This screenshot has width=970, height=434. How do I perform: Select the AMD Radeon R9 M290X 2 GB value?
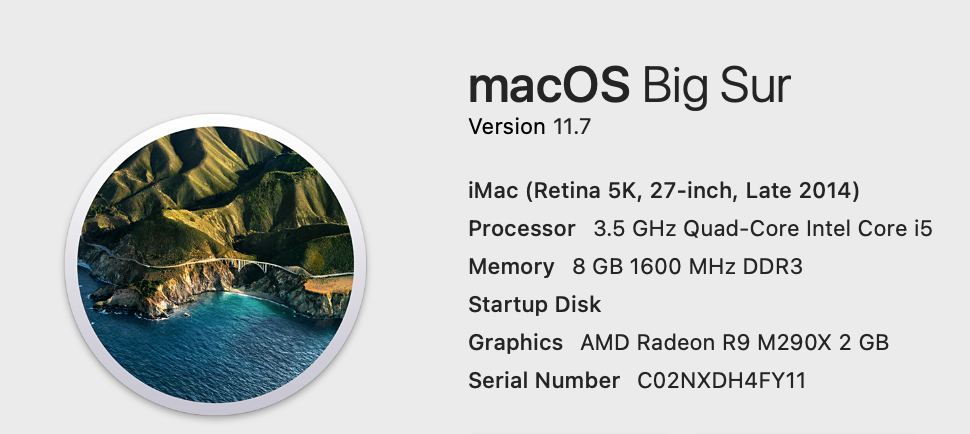point(734,342)
